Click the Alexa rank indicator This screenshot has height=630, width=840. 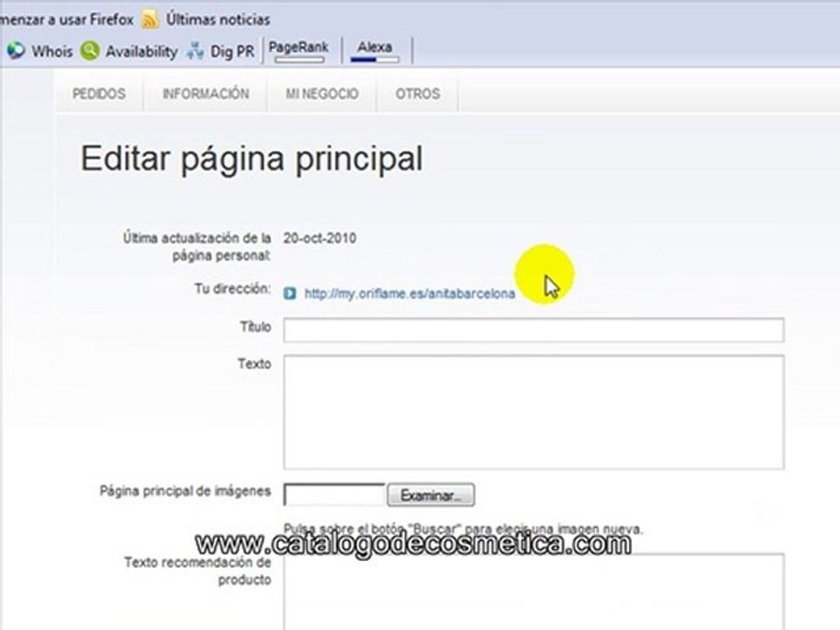(x=375, y=52)
